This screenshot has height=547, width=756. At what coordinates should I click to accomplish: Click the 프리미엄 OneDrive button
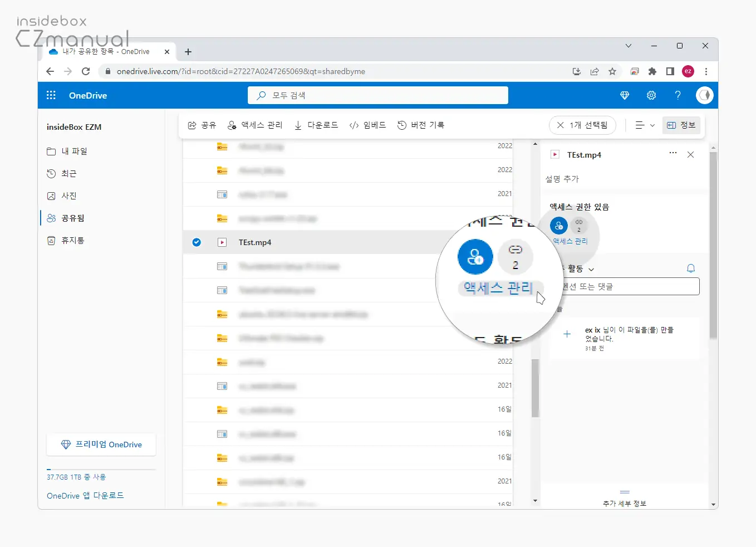tap(101, 445)
